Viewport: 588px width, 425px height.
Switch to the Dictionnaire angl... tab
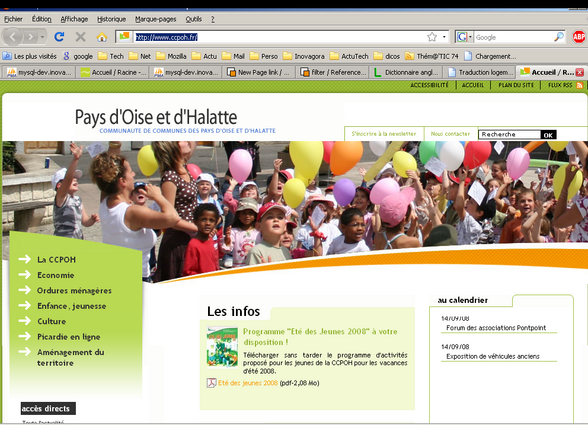[x=406, y=72]
